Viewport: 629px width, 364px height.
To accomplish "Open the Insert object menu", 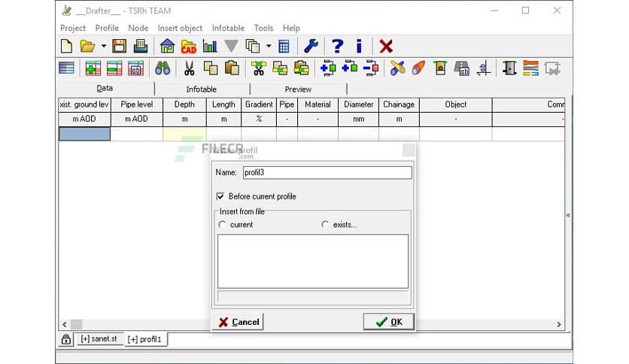I will [180, 28].
